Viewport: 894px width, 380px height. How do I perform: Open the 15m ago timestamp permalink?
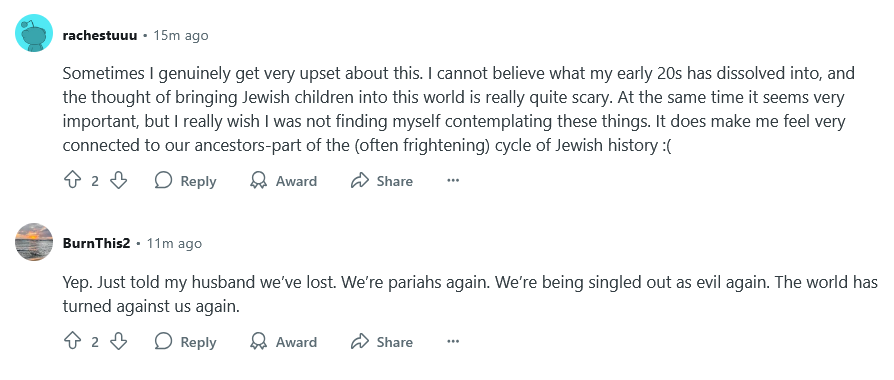click(181, 35)
